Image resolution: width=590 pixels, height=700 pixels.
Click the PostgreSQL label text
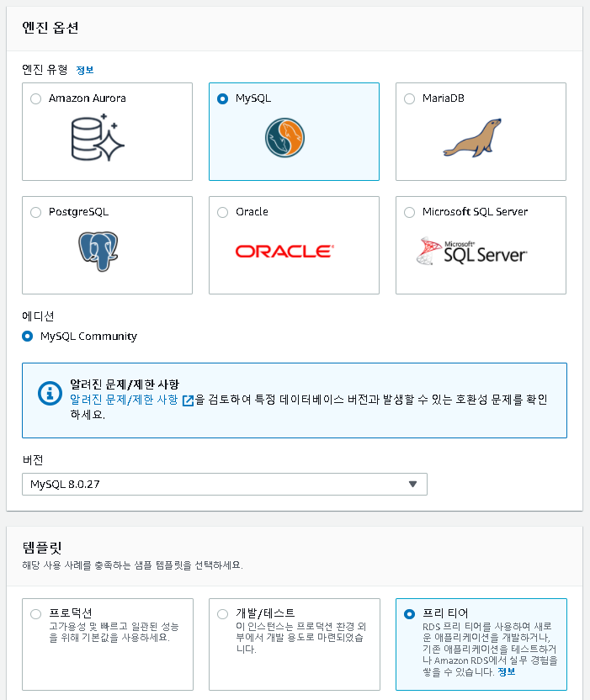78,212
